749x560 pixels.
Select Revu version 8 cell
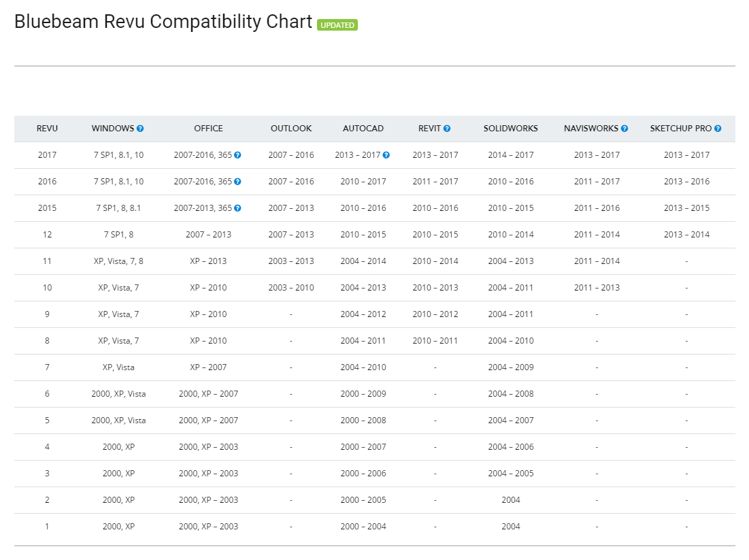(x=47, y=341)
